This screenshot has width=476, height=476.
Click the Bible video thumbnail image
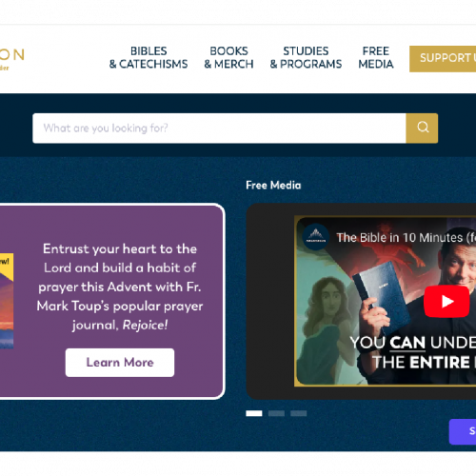click(x=386, y=301)
